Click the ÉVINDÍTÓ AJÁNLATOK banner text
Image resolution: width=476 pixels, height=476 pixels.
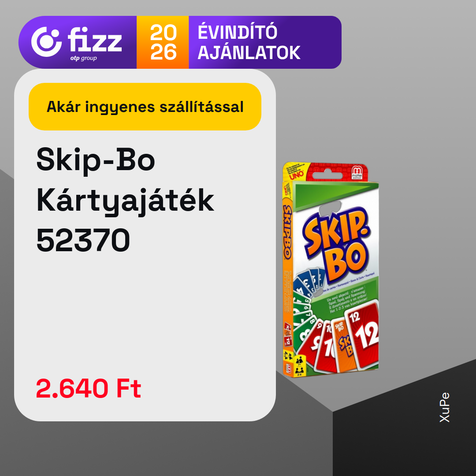coord(249,42)
